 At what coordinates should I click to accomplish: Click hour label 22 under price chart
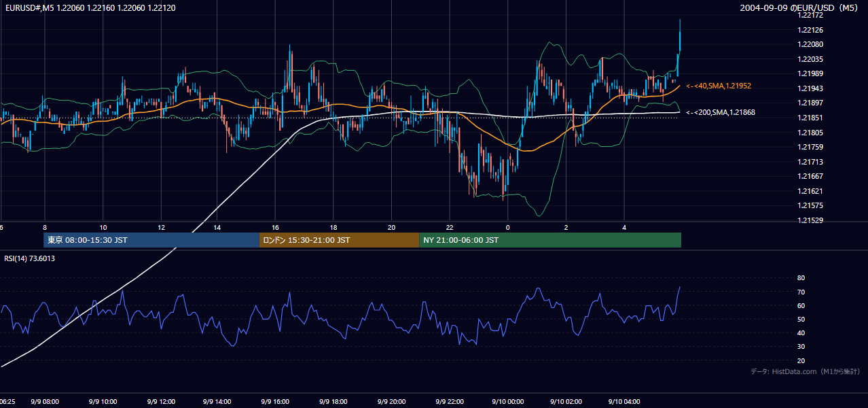coord(450,227)
